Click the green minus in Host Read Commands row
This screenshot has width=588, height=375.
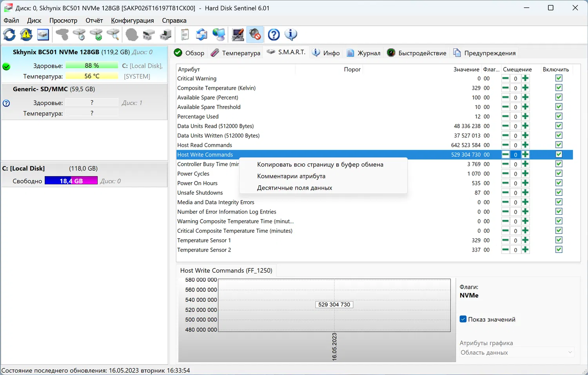coord(506,145)
